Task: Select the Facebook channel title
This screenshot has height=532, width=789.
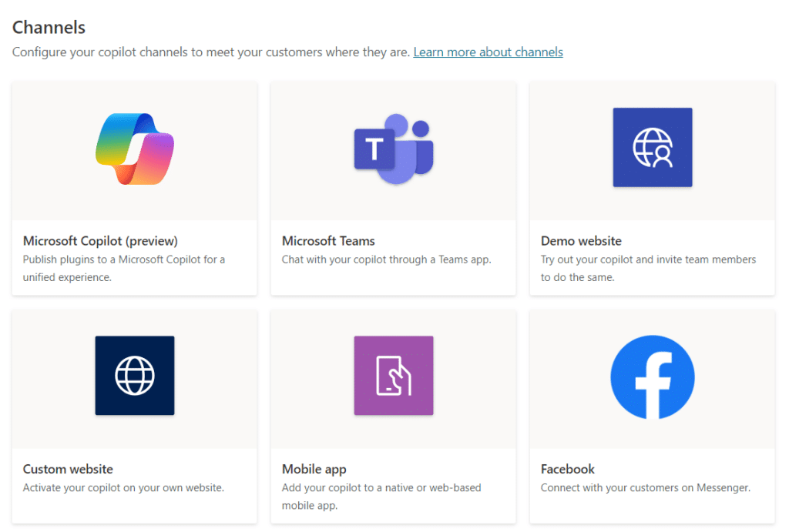Action: [568, 469]
